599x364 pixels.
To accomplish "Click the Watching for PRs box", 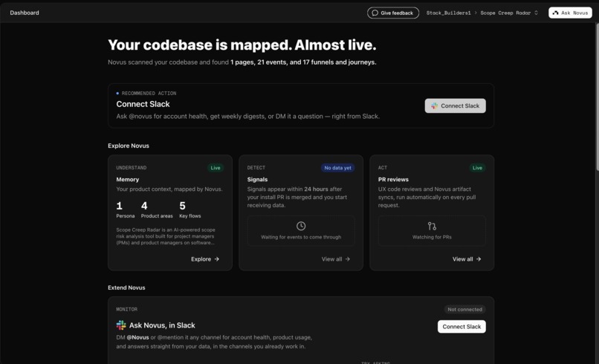I will (x=432, y=231).
